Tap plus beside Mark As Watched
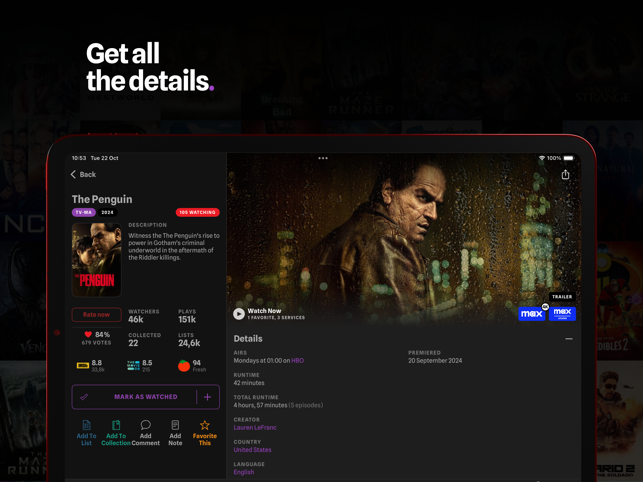The image size is (643, 482). coord(207,397)
